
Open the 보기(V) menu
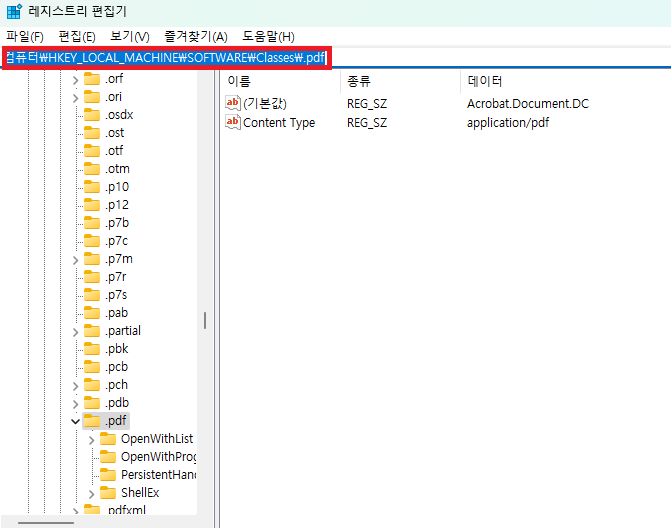(x=130, y=37)
